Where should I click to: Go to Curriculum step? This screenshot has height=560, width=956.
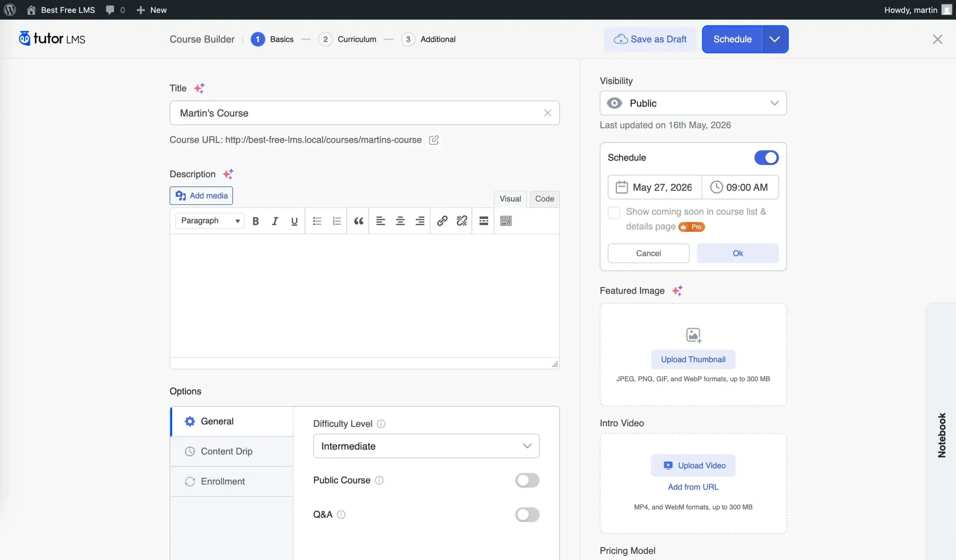[347, 39]
